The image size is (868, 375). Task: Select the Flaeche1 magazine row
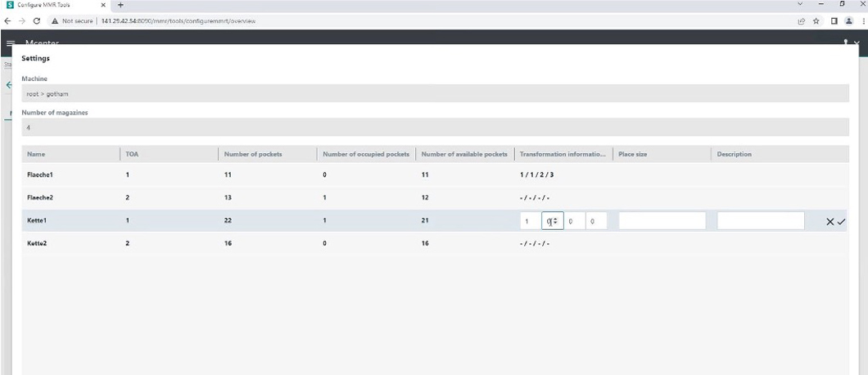tap(41, 174)
